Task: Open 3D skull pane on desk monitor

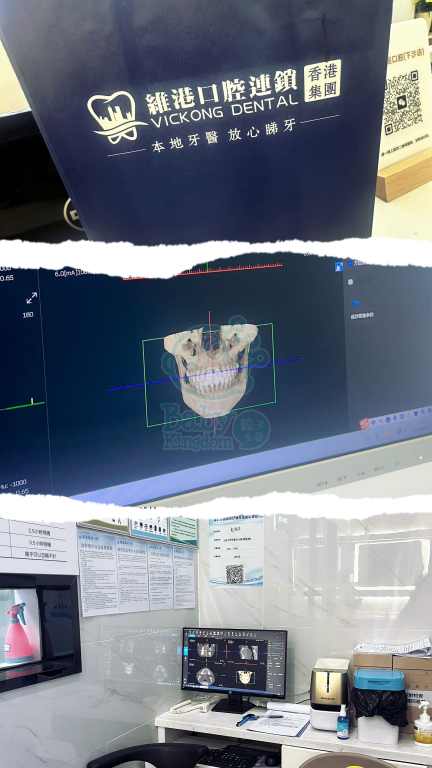Action: click(246, 674)
